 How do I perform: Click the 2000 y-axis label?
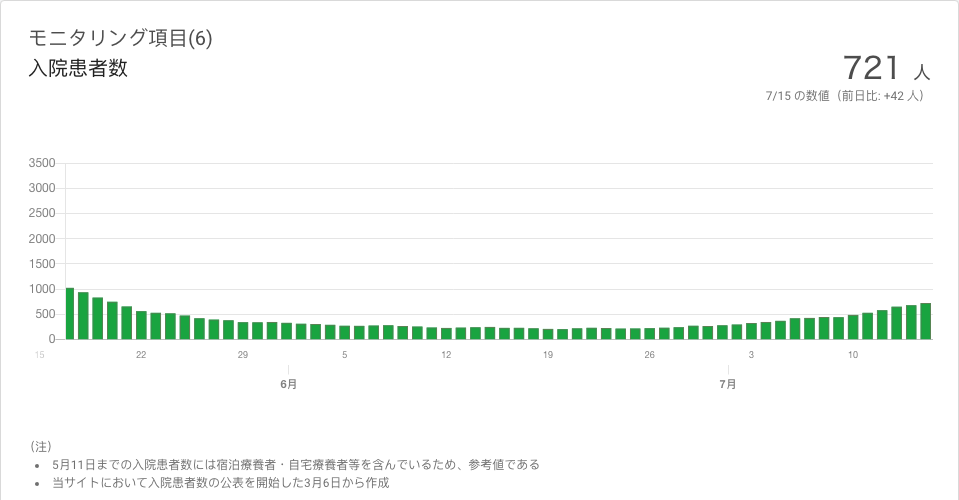pos(42,239)
